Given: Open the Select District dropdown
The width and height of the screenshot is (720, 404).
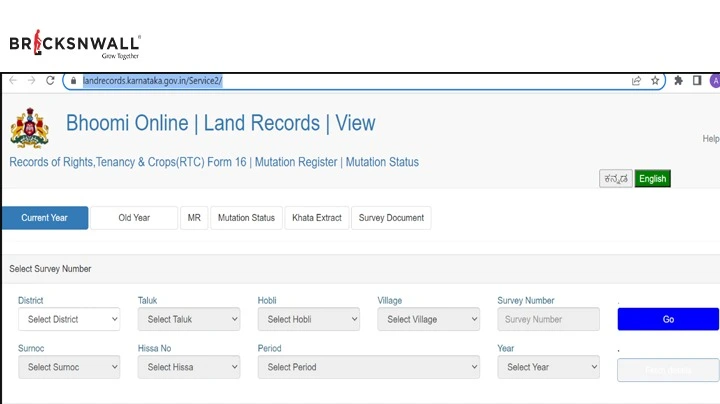Looking at the screenshot, I should pos(69,320).
